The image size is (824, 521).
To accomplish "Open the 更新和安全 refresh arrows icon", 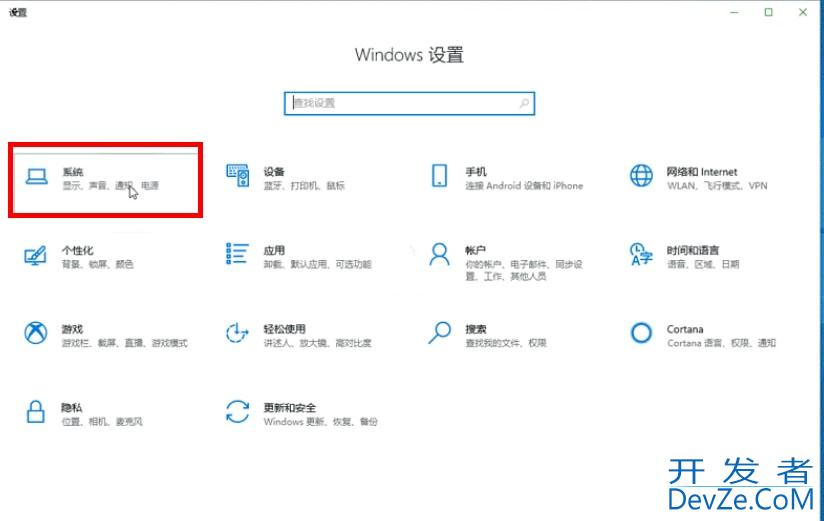I will click(x=237, y=412).
